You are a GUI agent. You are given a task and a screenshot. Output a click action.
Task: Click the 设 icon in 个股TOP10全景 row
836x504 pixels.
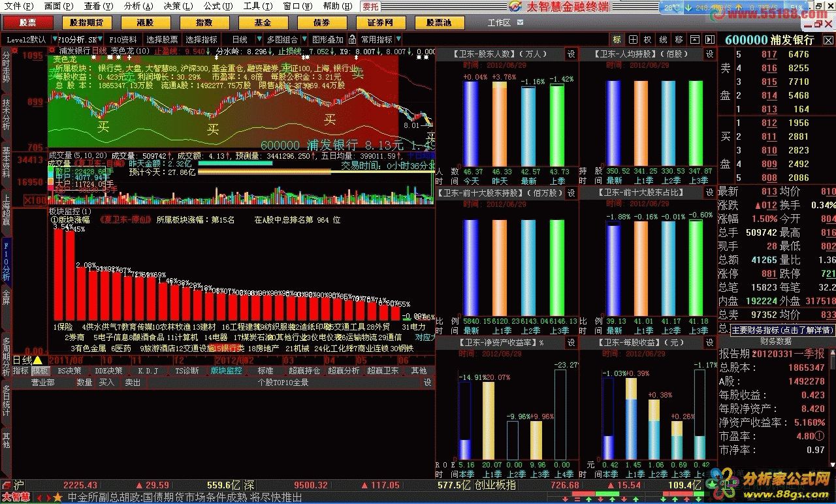click(x=428, y=383)
